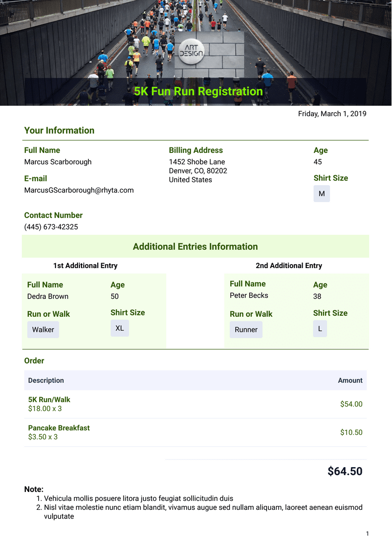Click the Walker chip for Dedra Brown
The height and width of the screenshot is (555, 392).
coord(43,330)
